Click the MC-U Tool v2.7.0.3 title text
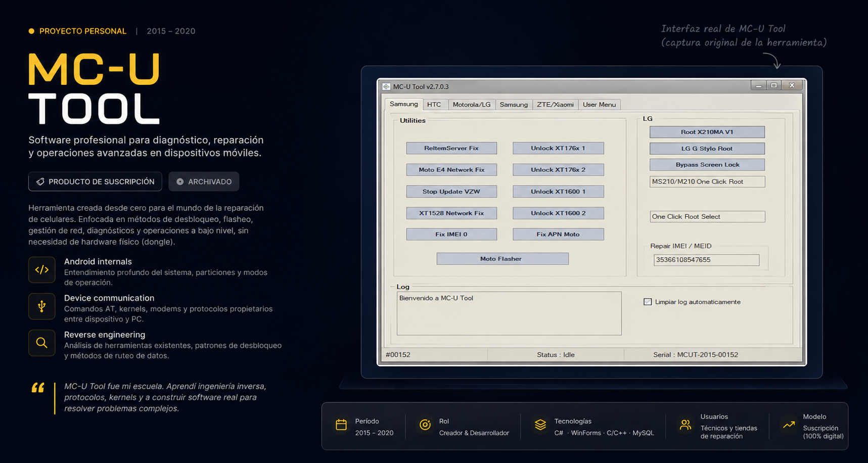The image size is (868, 463). [x=421, y=86]
